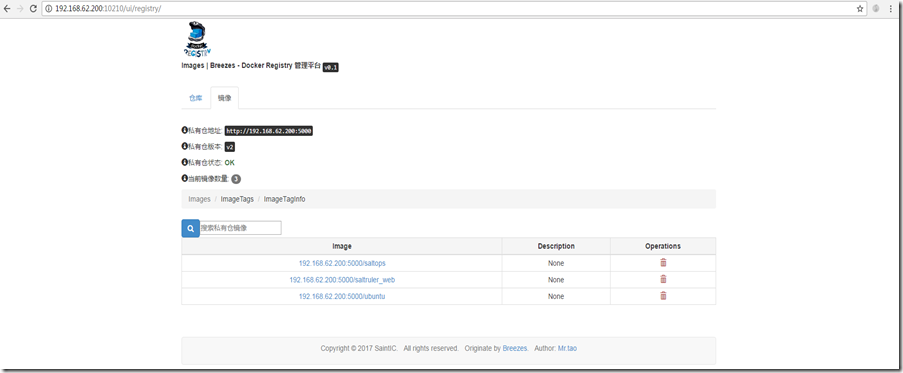Open the 192.168.62.200:5000/saltruler_web image link
Screen dimensions: 903x373
click(342, 280)
